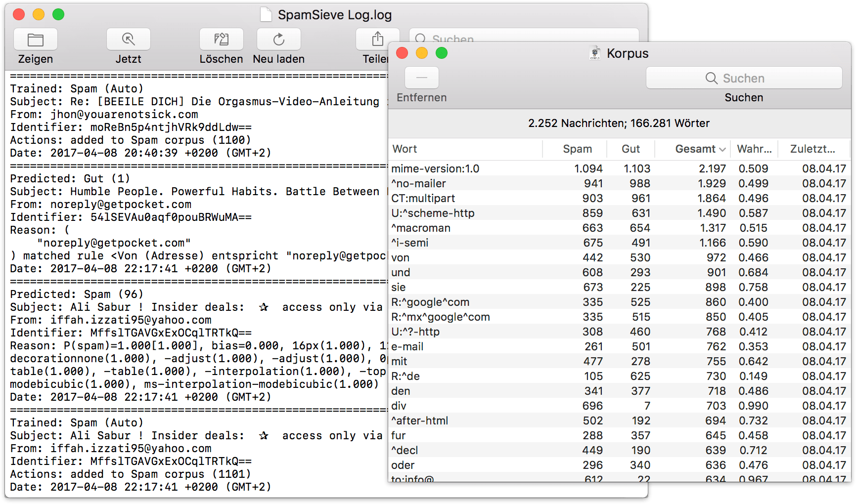Minimize the Korpus window
The width and height of the screenshot is (856, 504).
click(x=422, y=53)
